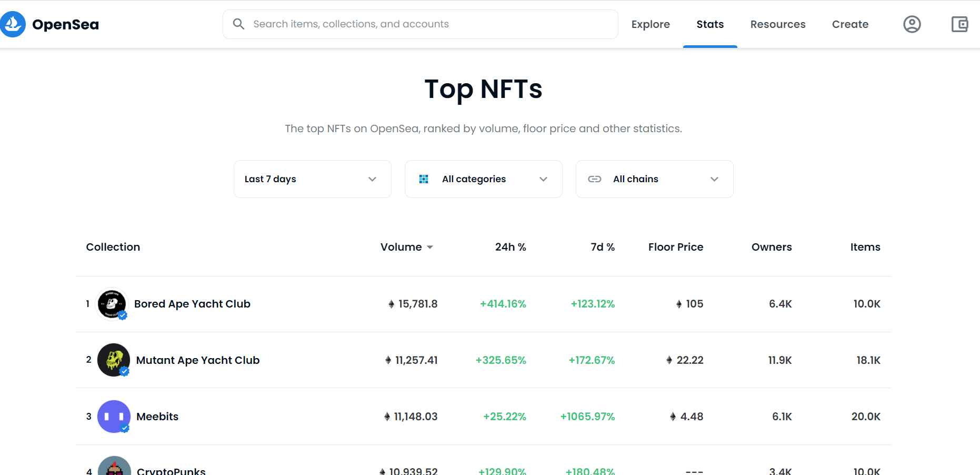Viewport: 980px width, 475px height.
Task: Click ETH icon beside 15,781.8 volume
Action: [391, 304]
